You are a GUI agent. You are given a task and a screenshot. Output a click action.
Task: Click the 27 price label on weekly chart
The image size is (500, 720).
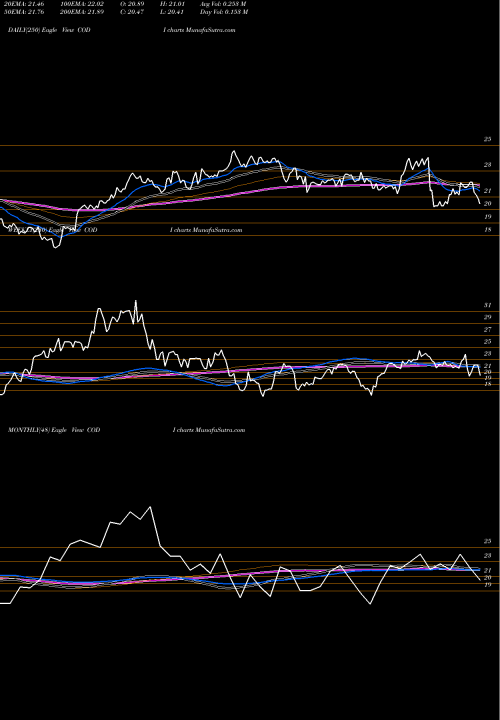coord(488,329)
